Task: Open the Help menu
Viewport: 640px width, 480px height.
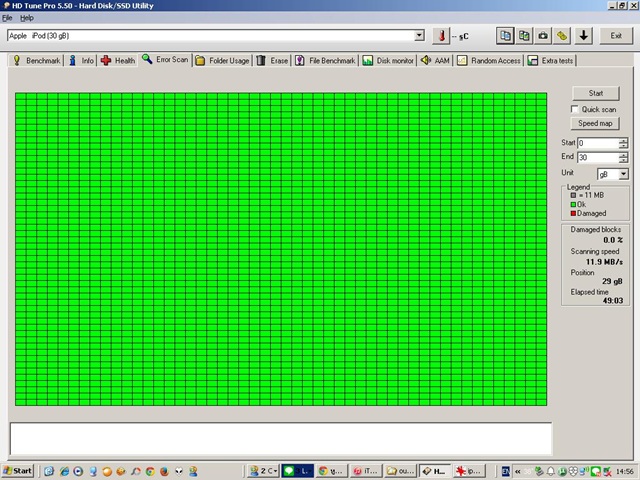Action: (x=27, y=18)
